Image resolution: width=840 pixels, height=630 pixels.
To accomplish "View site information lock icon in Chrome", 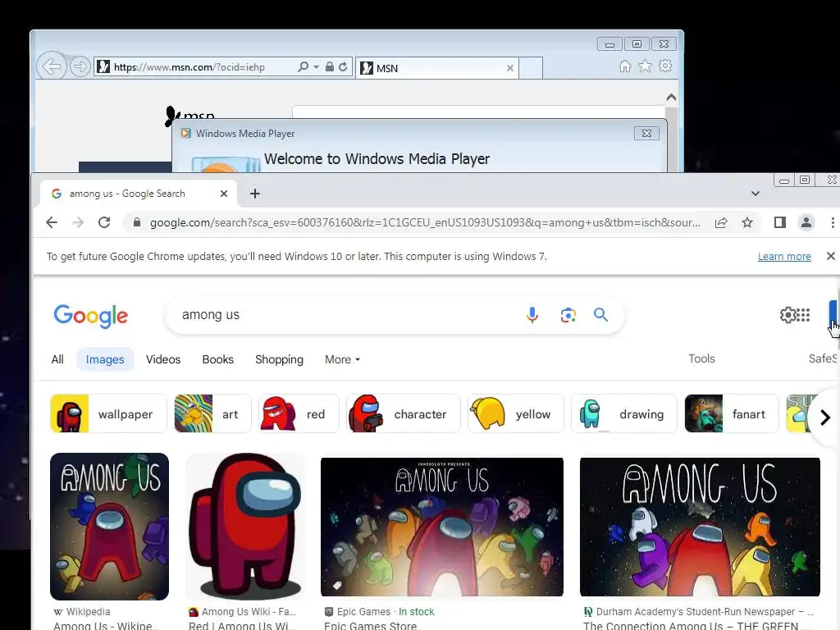I will (x=137, y=222).
